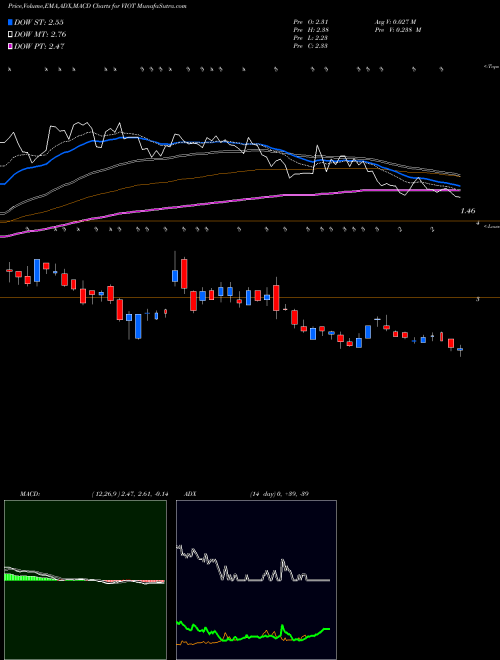Click the 'Pre V: 0.238 M' volume text
This screenshot has width=500, height=660.
click(398, 30)
